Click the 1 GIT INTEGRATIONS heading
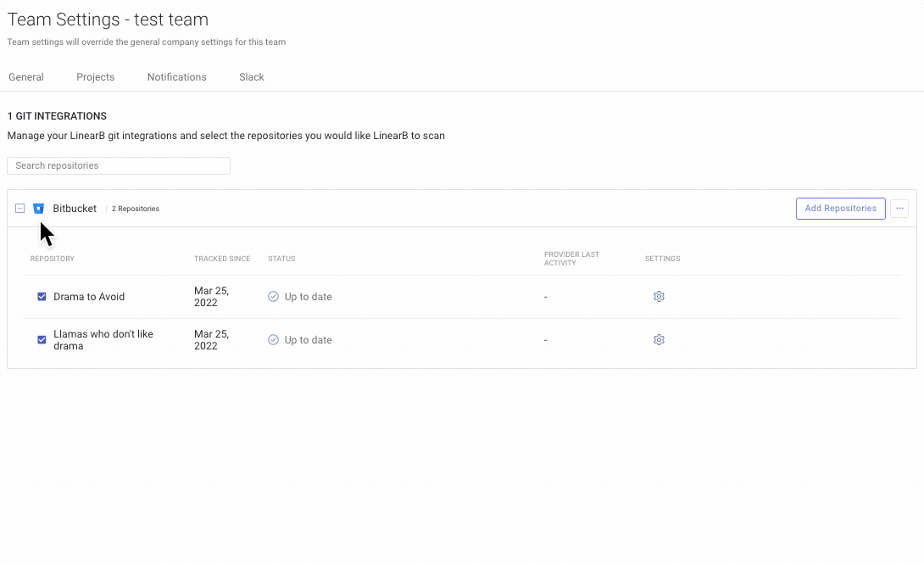The height and width of the screenshot is (564, 924). click(57, 116)
